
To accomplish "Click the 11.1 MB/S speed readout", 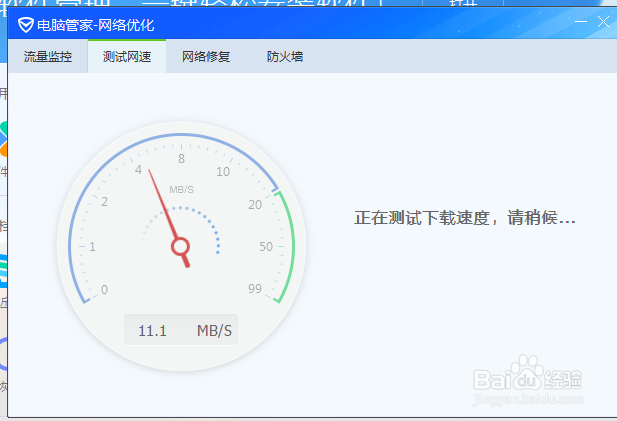I will tap(181, 330).
